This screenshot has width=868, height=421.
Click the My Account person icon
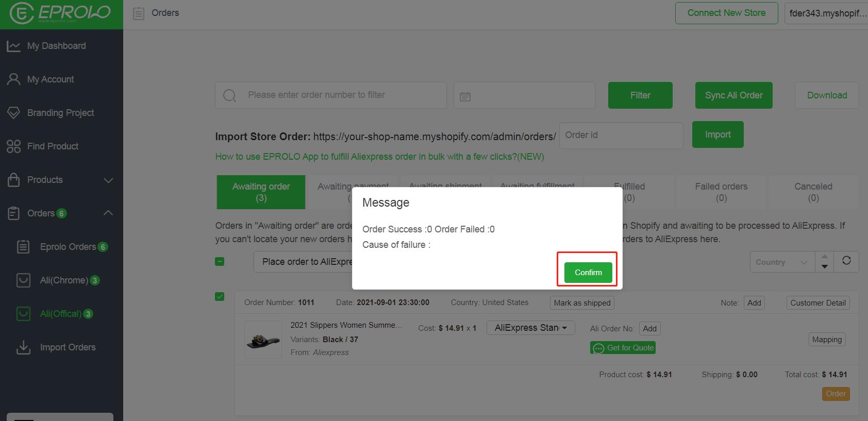(x=13, y=79)
